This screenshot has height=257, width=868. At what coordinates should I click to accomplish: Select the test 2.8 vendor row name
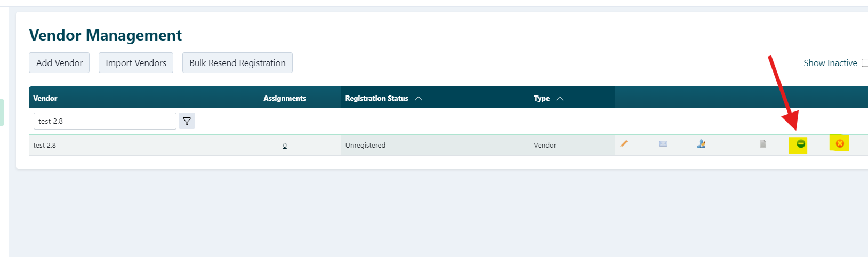(44, 145)
